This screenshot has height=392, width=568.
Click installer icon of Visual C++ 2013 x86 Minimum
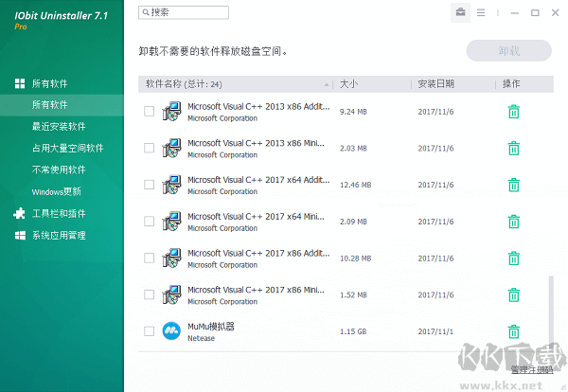(x=171, y=148)
